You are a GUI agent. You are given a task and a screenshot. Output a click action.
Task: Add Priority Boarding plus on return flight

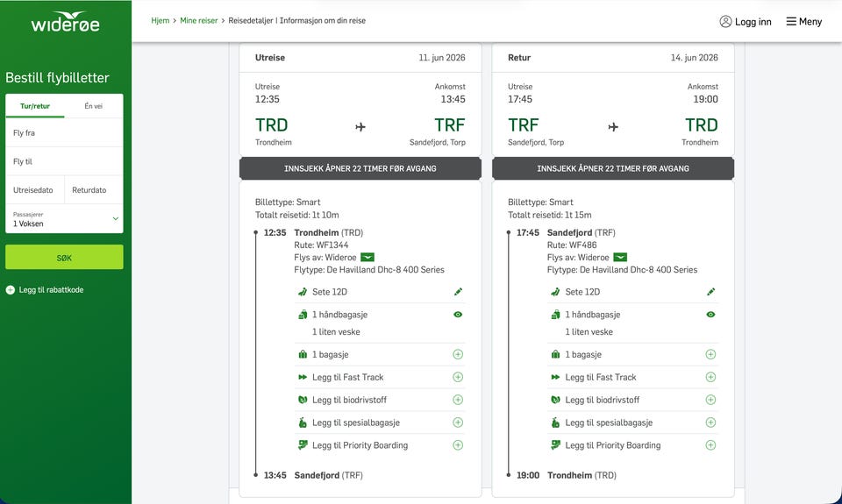710,445
